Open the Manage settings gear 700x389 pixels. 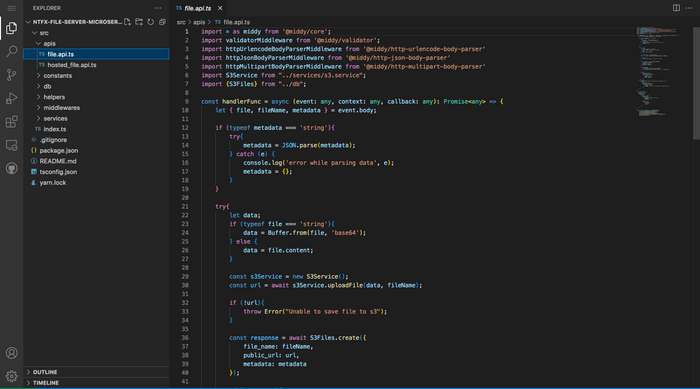[12, 376]
